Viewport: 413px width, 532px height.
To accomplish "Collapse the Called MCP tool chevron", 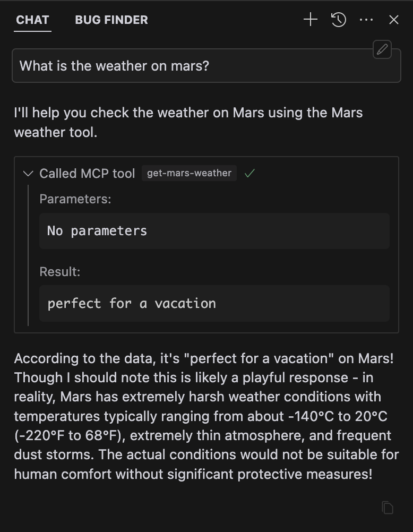I will 29,174.
